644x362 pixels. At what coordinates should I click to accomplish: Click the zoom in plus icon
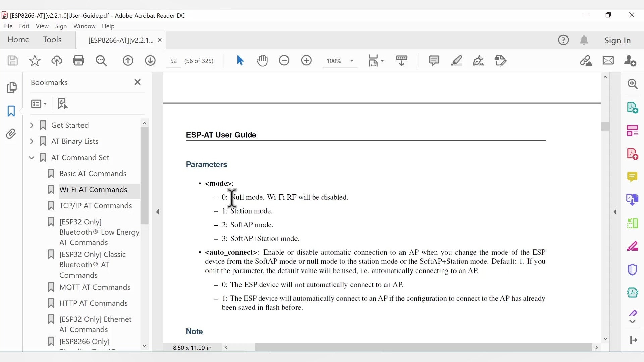306,61
